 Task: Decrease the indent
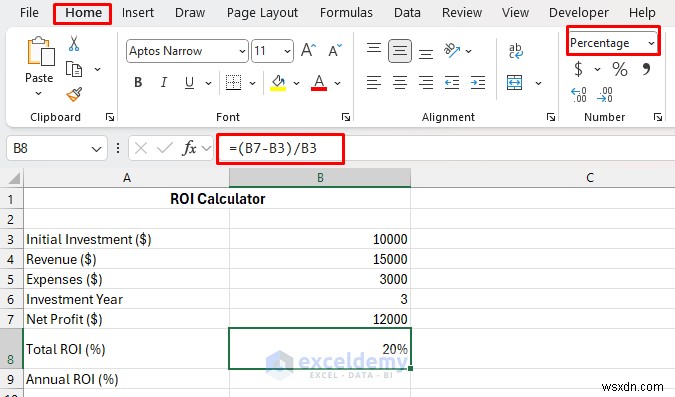452,82
